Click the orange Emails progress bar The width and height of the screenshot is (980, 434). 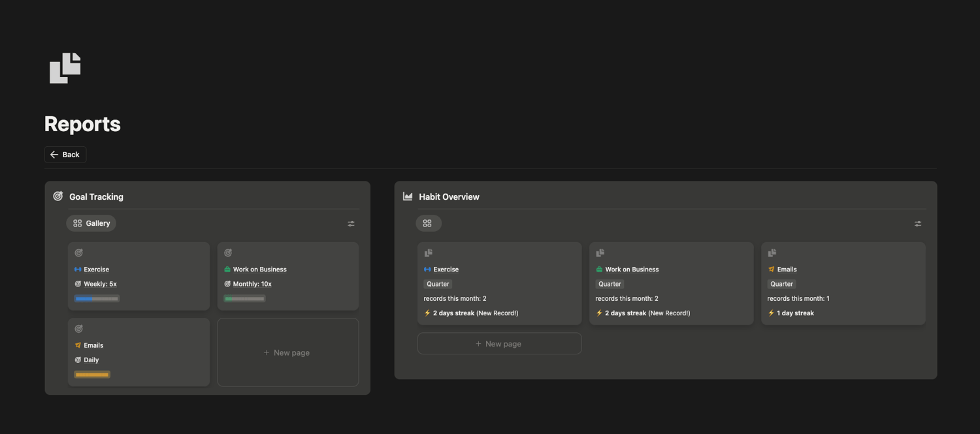tap(92, 375)
